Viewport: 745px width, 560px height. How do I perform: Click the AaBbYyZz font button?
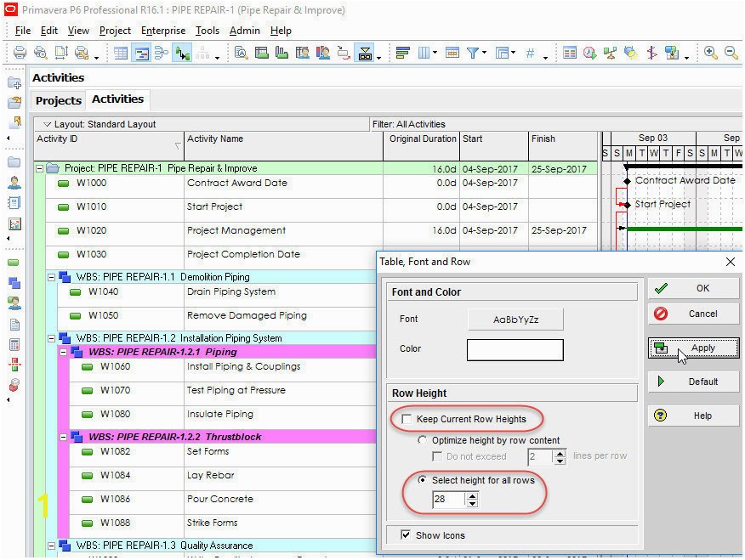(515, 320)
